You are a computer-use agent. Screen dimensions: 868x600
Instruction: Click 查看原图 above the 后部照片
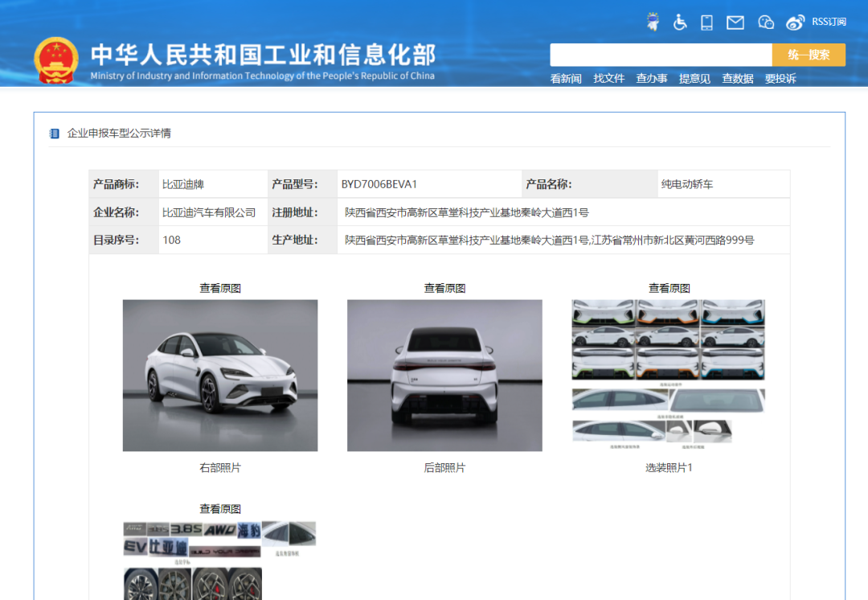444,288
